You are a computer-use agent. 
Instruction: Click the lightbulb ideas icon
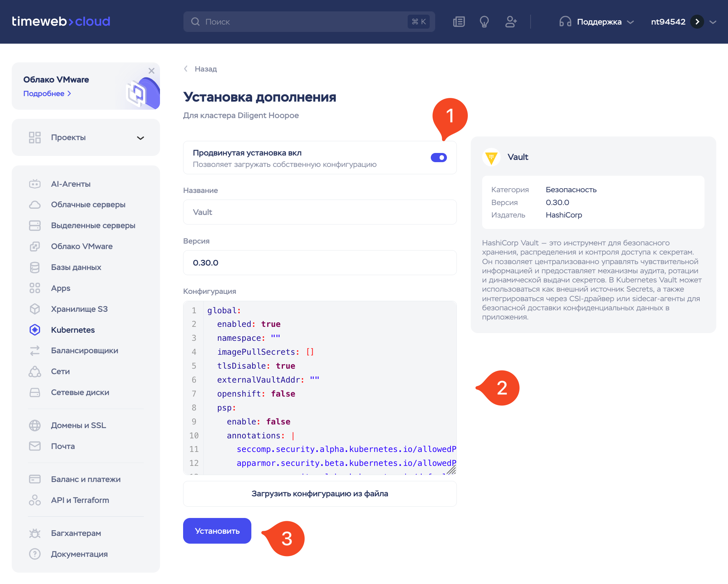(x=484, y=22)
